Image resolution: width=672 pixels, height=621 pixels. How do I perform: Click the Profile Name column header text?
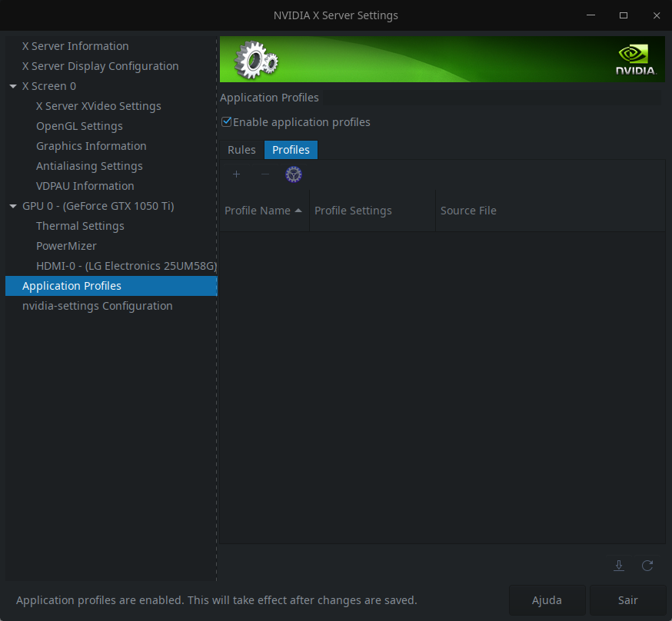(x=258, y=211)
